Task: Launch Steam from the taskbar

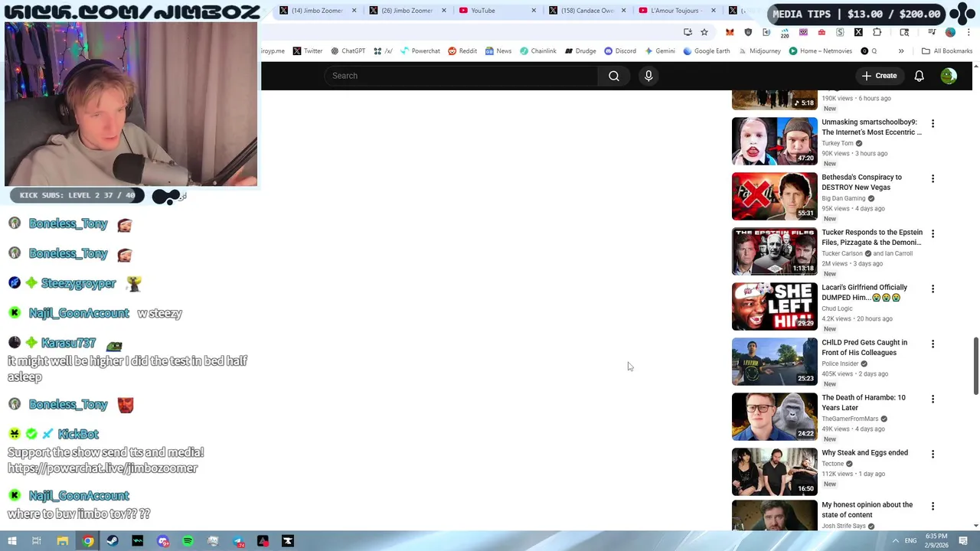Action: coord(113,541)
